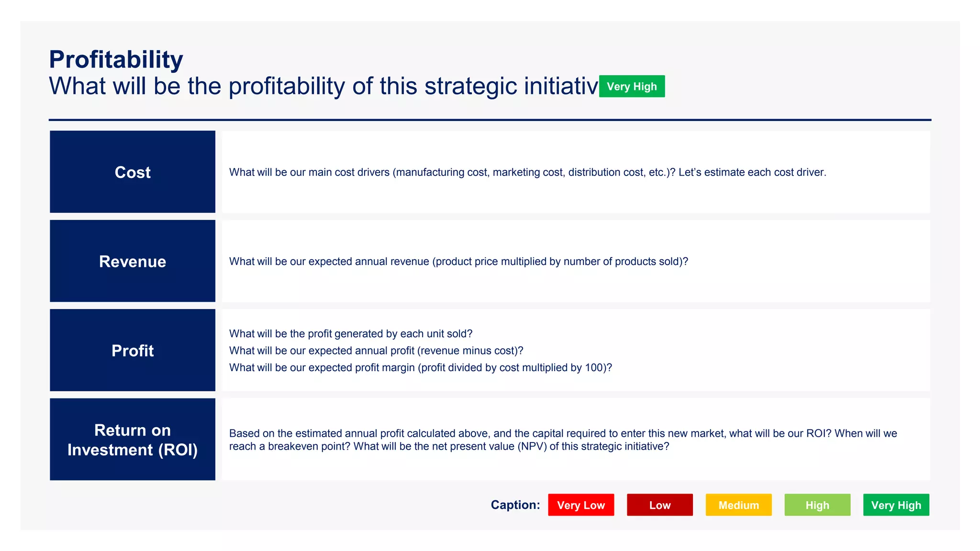Select the Very High green caption swatch
Viewport: 980px width, 551px height.
click(896, 505)
